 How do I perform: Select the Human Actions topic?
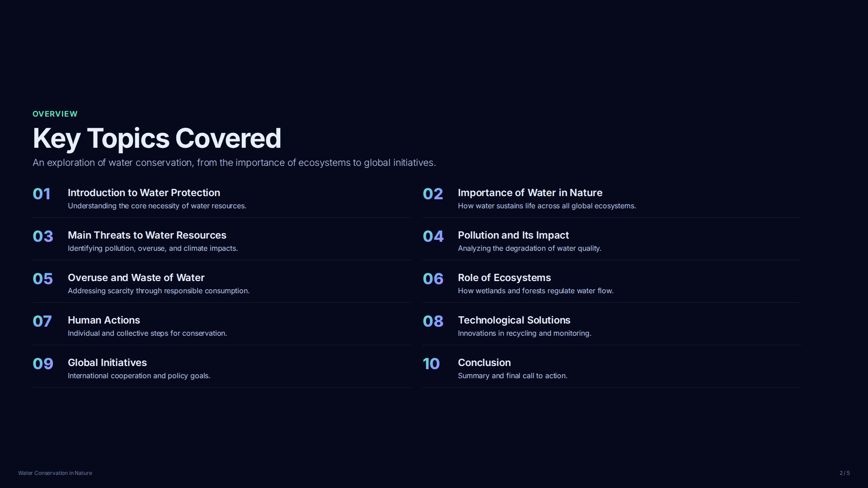(104, 320)
